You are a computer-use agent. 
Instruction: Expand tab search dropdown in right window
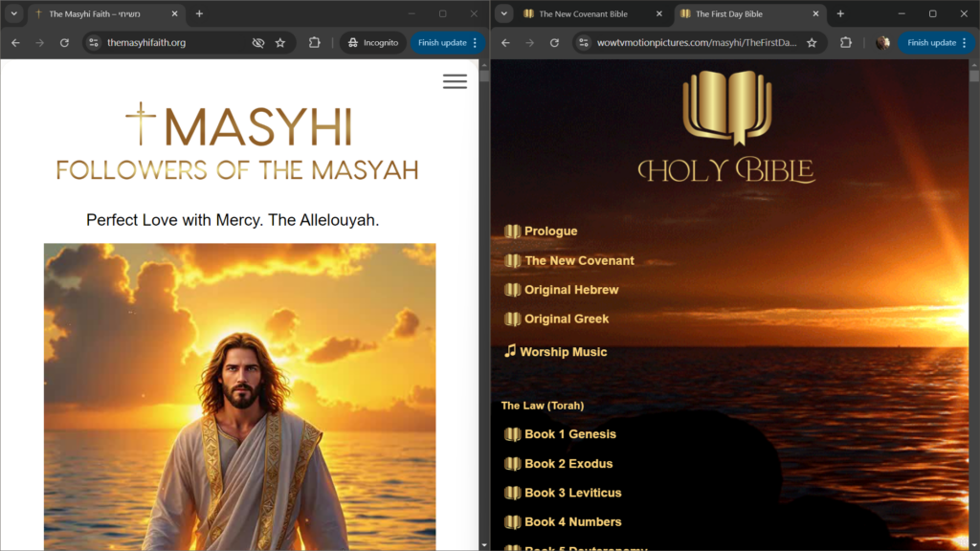504,14
